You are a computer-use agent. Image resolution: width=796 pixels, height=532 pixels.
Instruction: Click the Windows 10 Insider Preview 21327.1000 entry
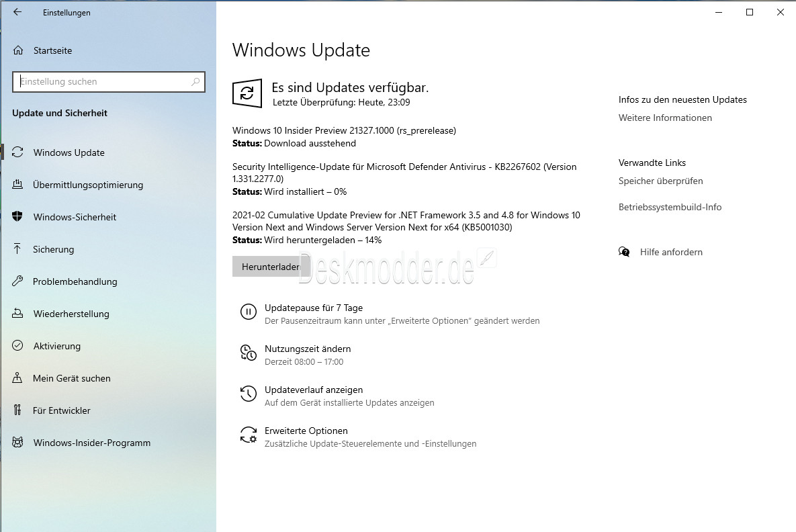[x=344, y=130]
